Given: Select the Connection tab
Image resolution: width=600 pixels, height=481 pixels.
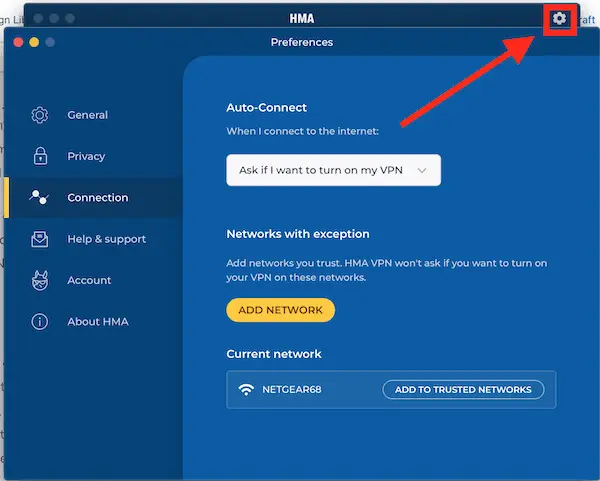Looking at the screenshot, I should 93,197.
